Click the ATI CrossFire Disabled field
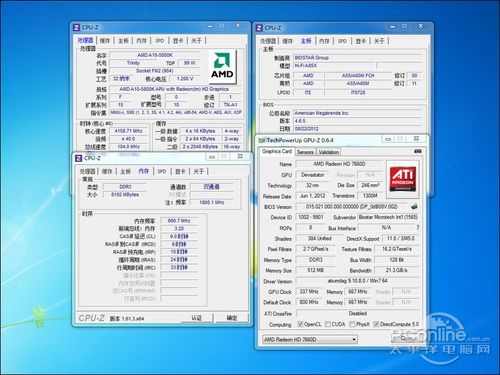The image size is (500, 375). pyautogui.click(x=357, y=313)
